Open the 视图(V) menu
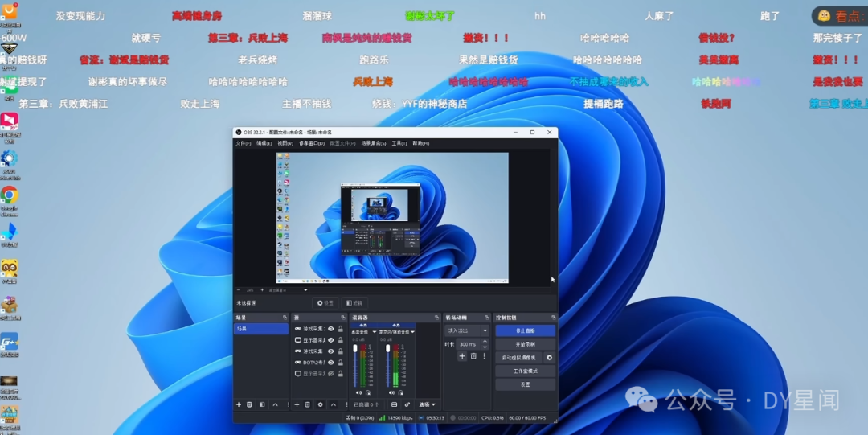The height and width of the screenshot is (435, 868). (285, 143)
